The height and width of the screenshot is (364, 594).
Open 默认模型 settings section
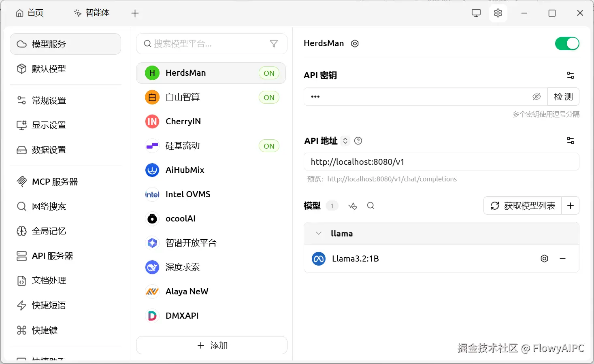click(x=65, y=69)
